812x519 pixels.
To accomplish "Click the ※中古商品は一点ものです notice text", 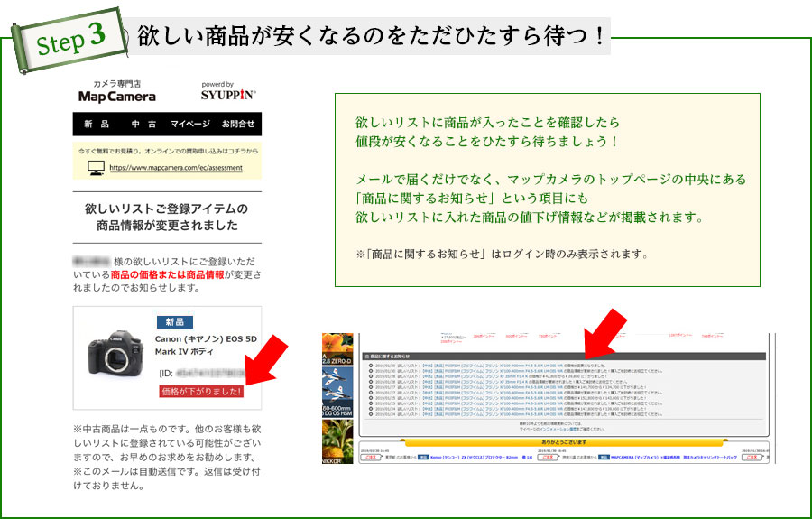I will [167, 443].
